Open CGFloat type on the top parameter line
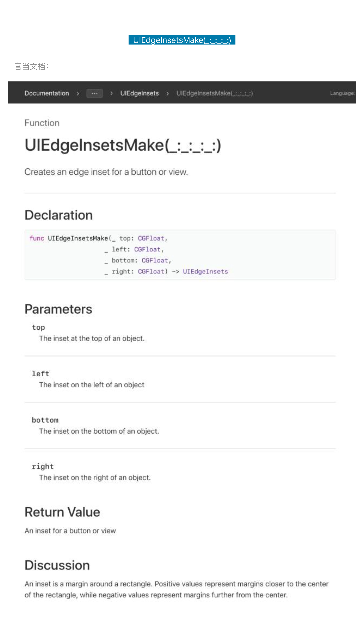This screenshot has height=617, width=364. tap(151, 238)
